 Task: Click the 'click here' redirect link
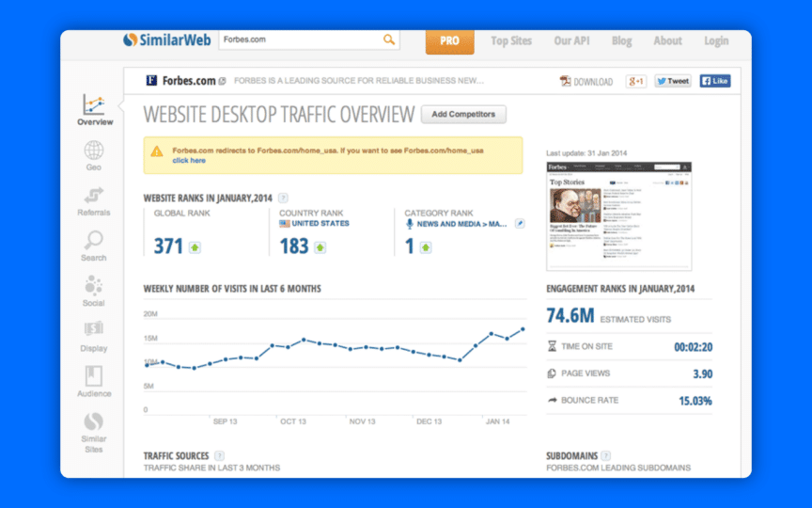click(x=189, y=161)
